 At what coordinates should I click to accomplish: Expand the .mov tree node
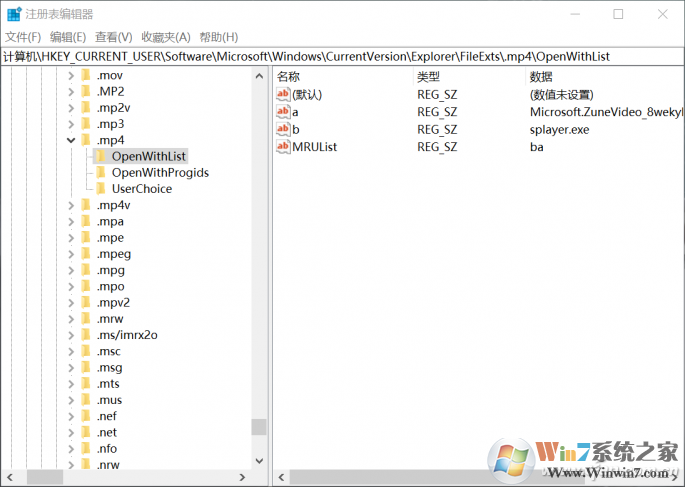tap(71, 76)
